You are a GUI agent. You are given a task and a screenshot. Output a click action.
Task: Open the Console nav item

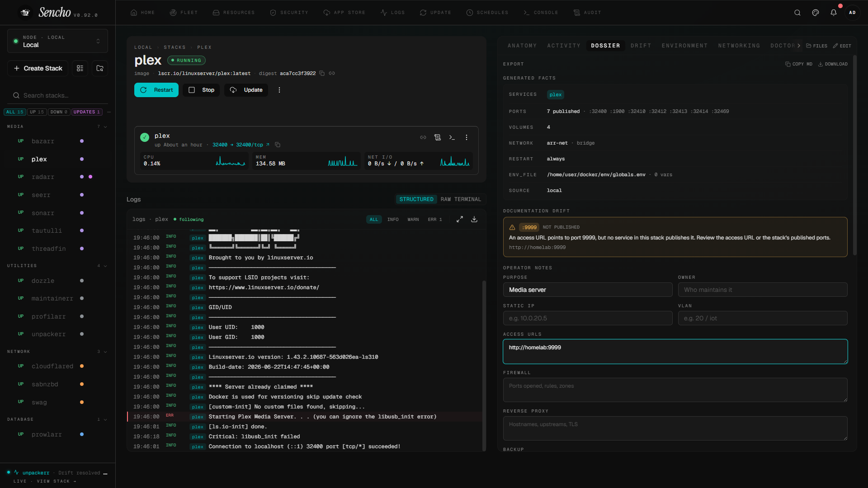tap(541, 13)
